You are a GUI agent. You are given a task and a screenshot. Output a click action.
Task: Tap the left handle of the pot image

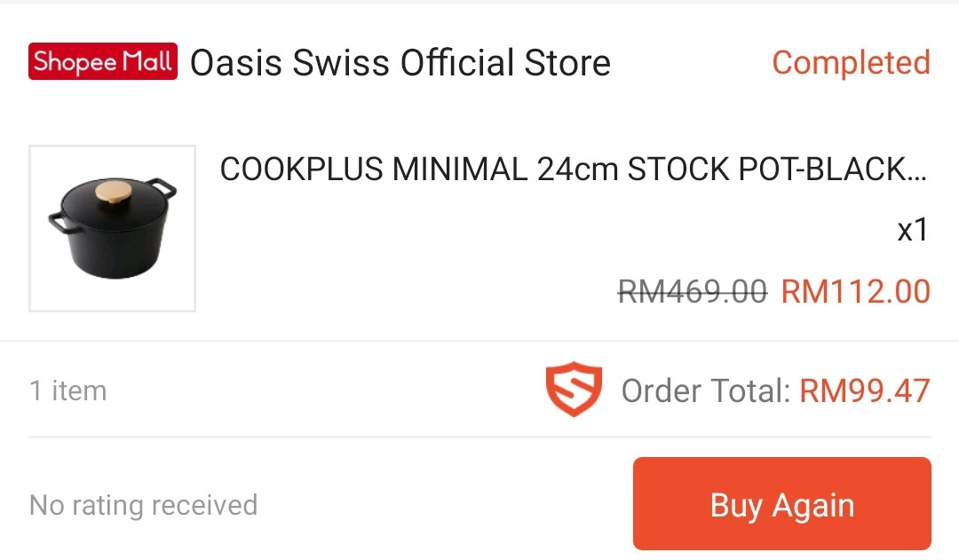59,222
